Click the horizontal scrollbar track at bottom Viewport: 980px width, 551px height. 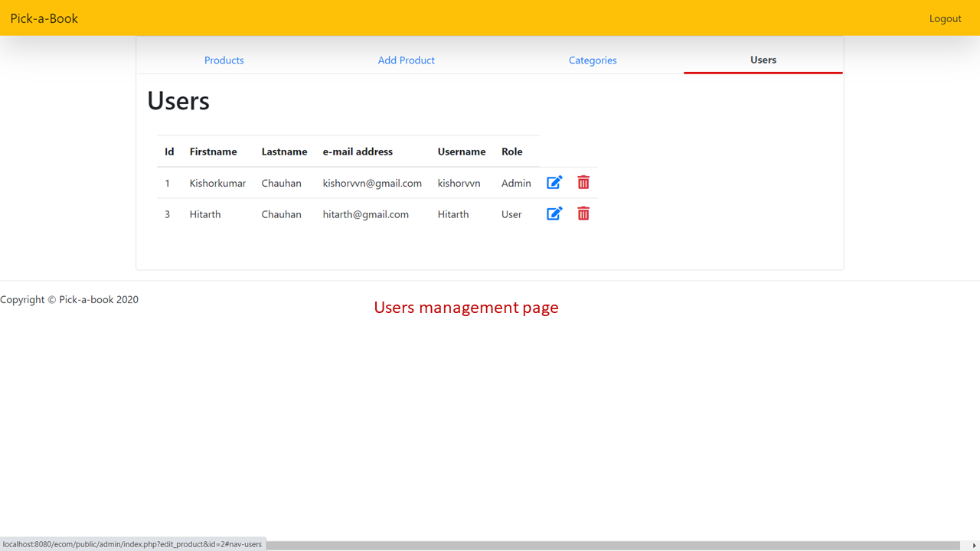tap(612, 545)
